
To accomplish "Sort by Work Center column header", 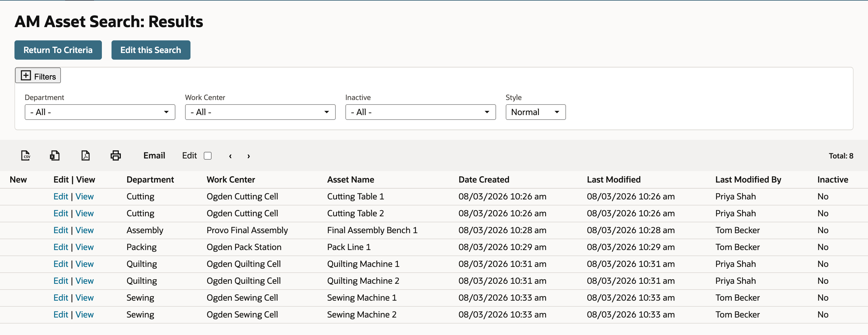I will coord(231,180).
